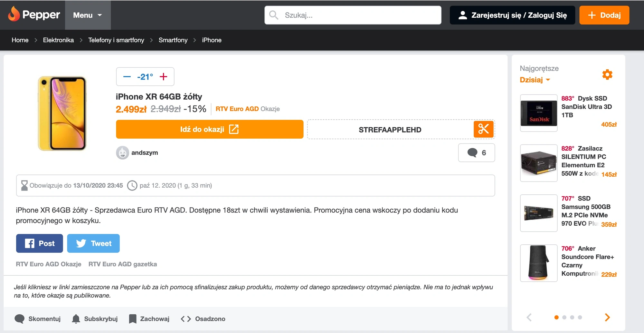
Task: Click the Idź do okazji button
Action: pos(210,129)
